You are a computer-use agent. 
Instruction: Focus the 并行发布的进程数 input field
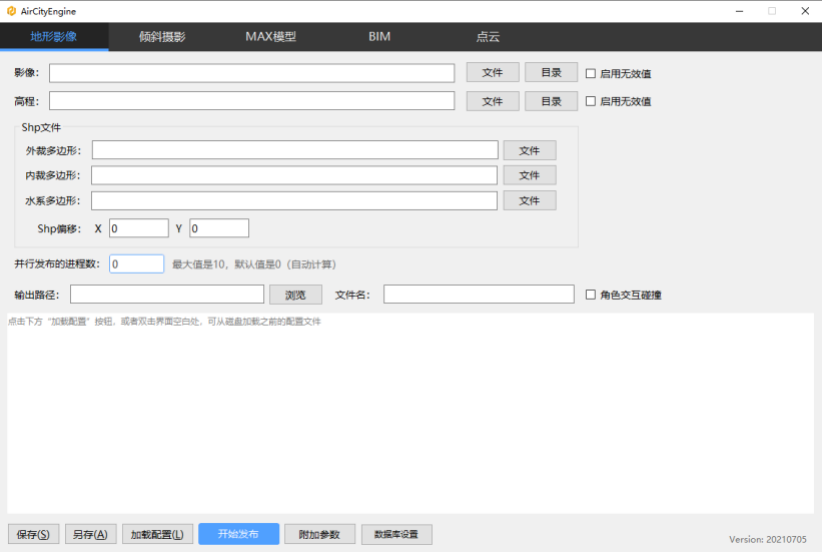pos(136,264)
